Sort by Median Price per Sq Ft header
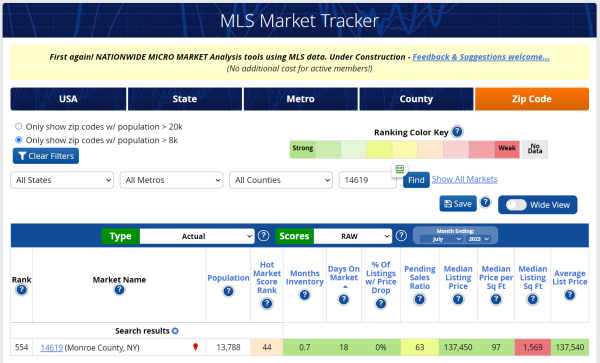The width and height of the screenshot is (600, 363). [496, 277]
